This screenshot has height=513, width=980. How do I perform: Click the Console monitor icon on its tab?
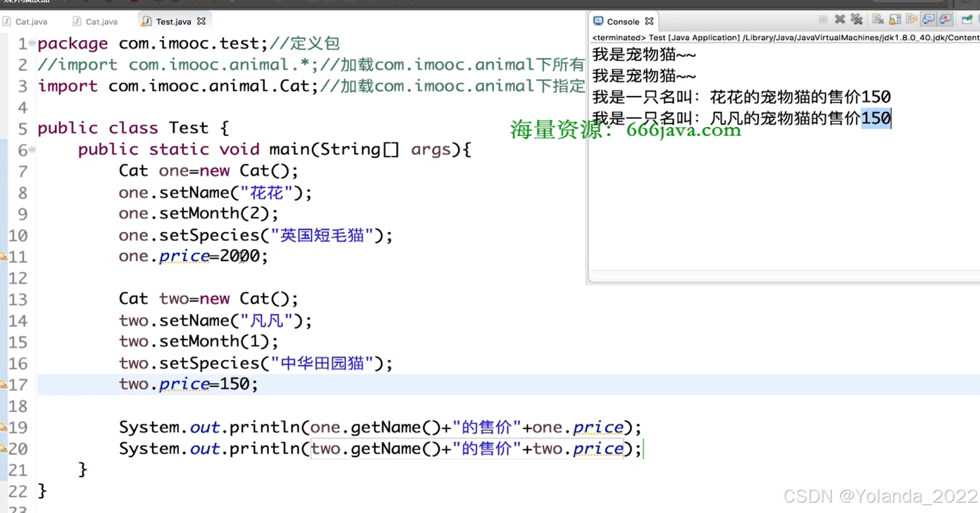[x=598, y=21]
